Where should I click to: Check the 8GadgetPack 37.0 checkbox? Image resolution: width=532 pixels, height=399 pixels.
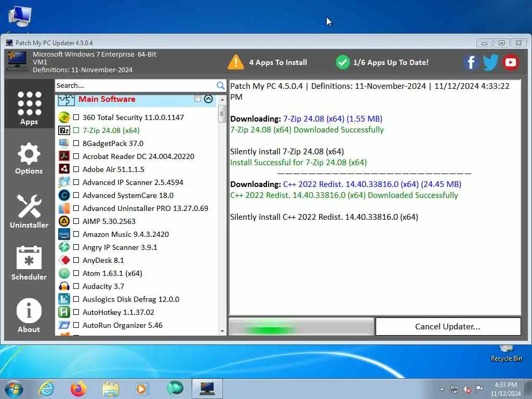(76, 143)
